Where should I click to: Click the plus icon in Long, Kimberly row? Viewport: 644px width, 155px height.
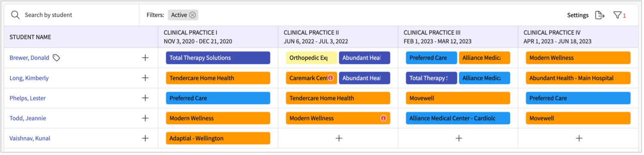[145, 78]
